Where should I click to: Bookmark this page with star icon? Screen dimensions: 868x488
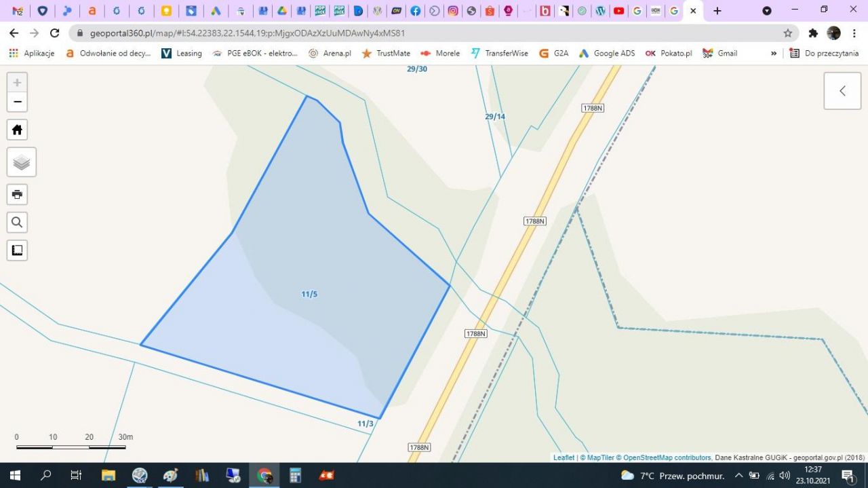[788, 33]
